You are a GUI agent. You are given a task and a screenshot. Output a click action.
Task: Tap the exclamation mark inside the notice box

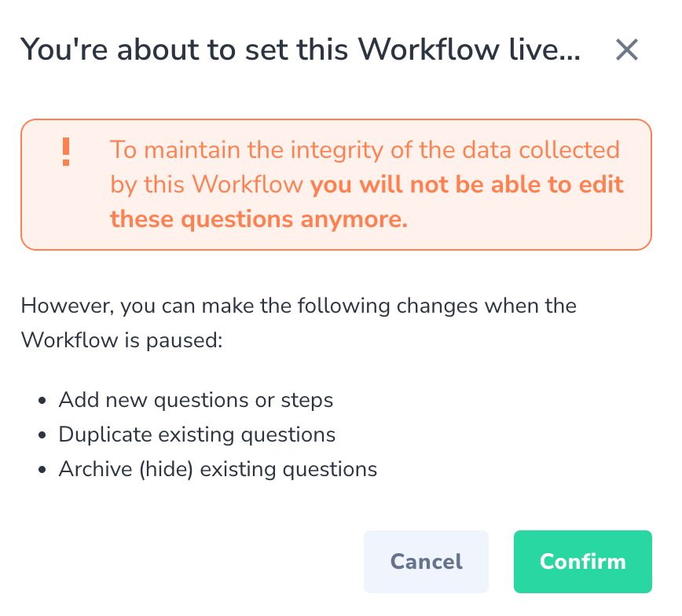click(x=66, y=151)
